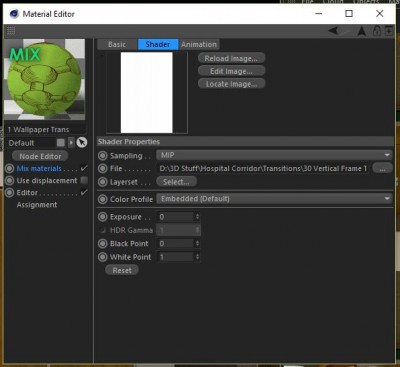Click the Sampling animation circle toggle

(x=103, y=155)
